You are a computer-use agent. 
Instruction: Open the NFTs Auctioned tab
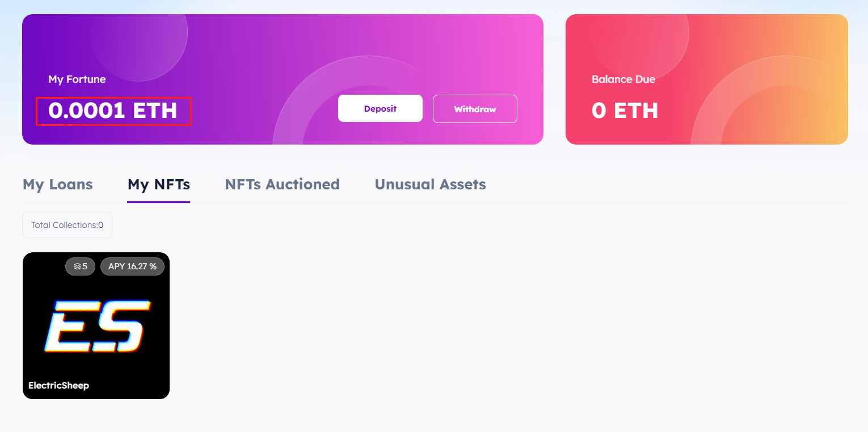(x=282, y=185)
